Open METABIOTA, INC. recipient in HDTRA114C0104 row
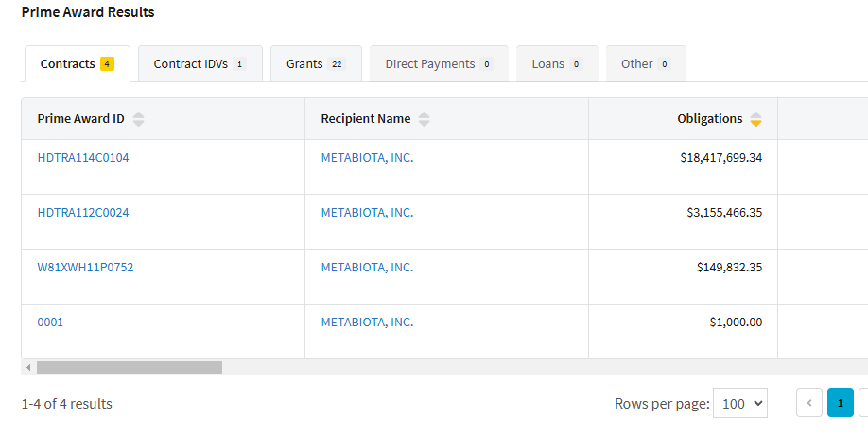Viewport: 868px width, 436px height. pyautogui.click(x=367, y=158)
